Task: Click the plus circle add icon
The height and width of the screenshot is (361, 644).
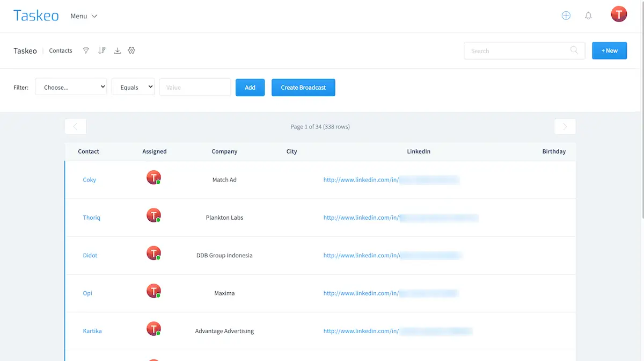Action: 566,16
